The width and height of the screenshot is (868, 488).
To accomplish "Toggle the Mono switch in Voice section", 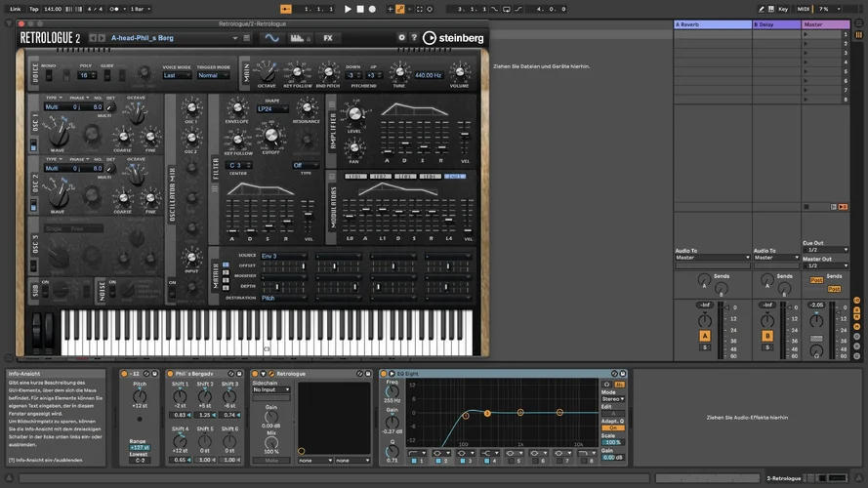I will pos(50,75).
